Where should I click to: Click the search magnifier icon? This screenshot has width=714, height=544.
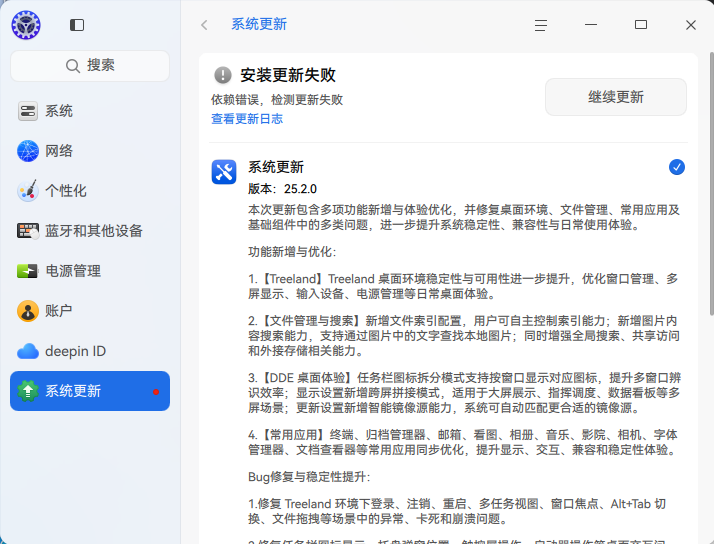pyautogui.click(x=72, y=66)
